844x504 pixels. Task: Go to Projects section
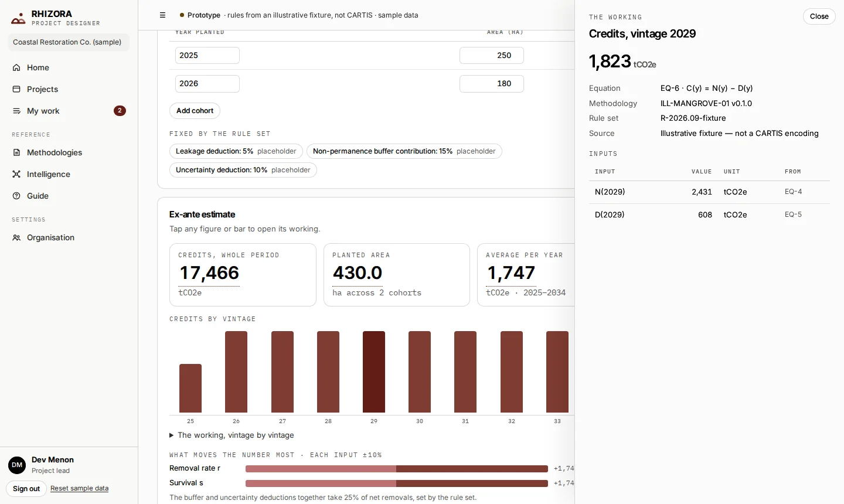(69, 89)
